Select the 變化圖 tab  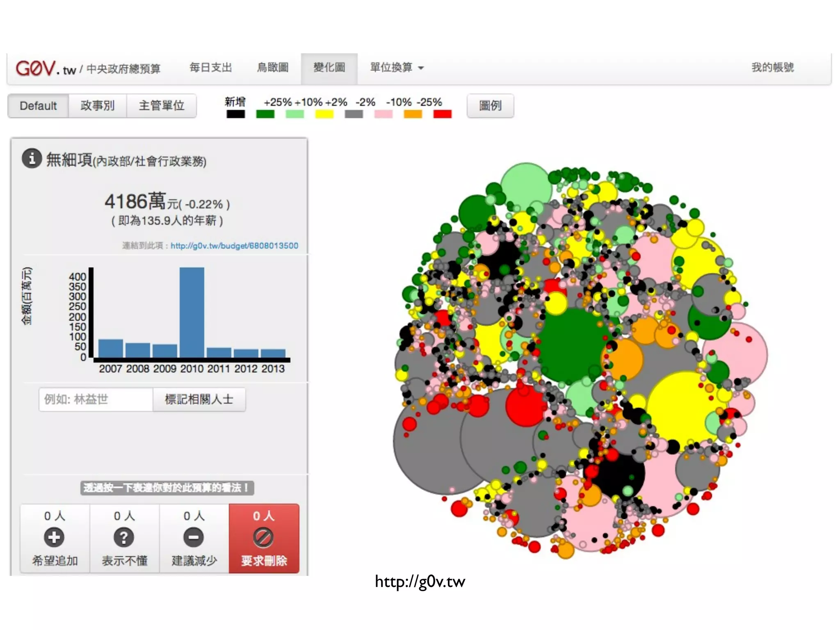(329, 67)
